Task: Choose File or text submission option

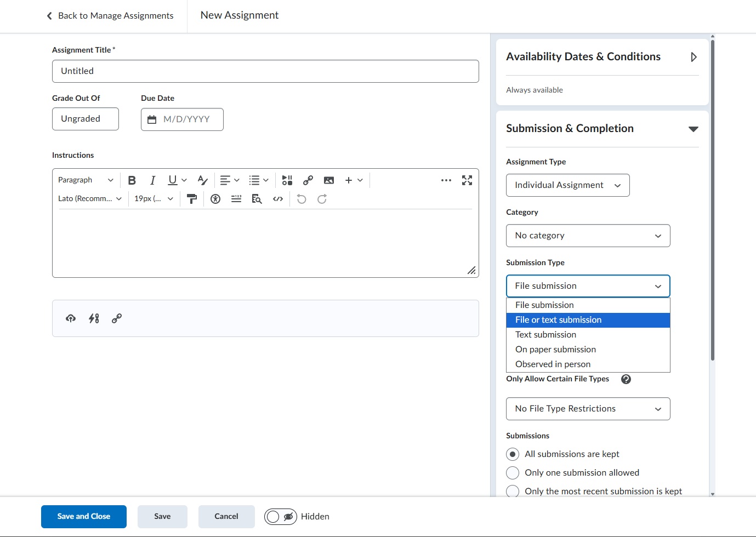Action: [x=588, y=320]
